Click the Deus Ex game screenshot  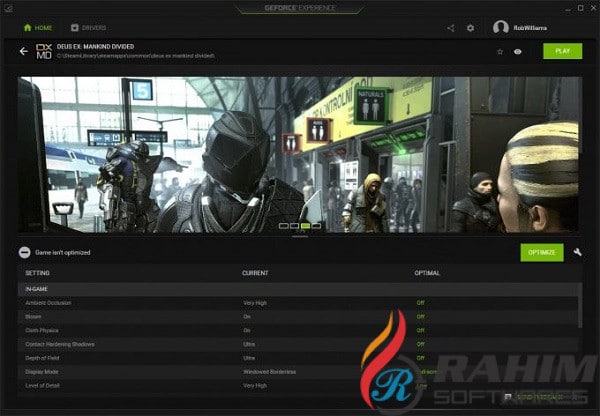300,155
